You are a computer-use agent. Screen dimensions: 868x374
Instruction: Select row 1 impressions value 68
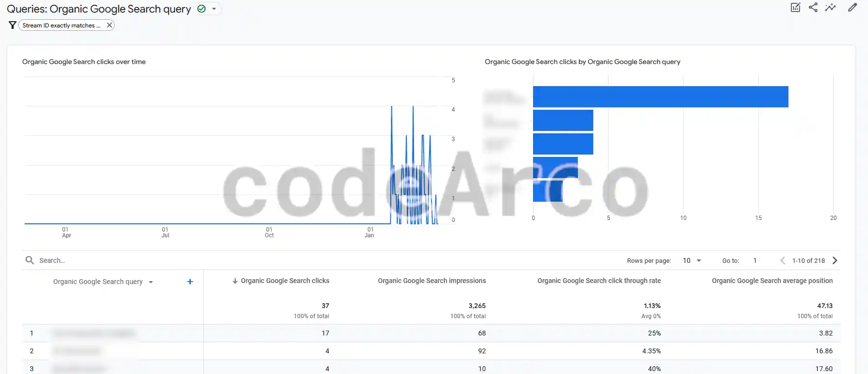tap(482, 333)
